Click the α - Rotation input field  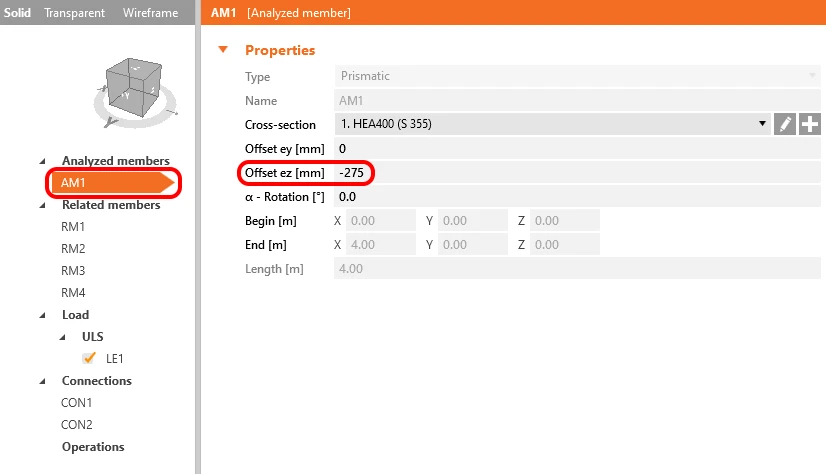tap(577, 197)
